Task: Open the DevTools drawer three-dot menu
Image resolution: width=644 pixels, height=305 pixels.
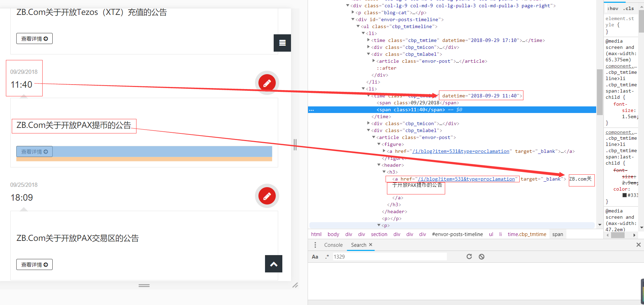Action: (x=315, y=245)
